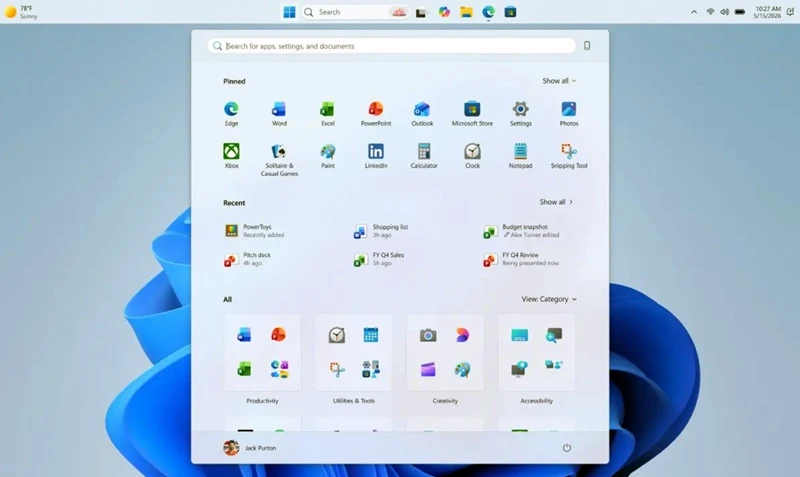Open Edge from the taskbar
The width and height of the screenshot is (800, 477).
pos(488,12)
